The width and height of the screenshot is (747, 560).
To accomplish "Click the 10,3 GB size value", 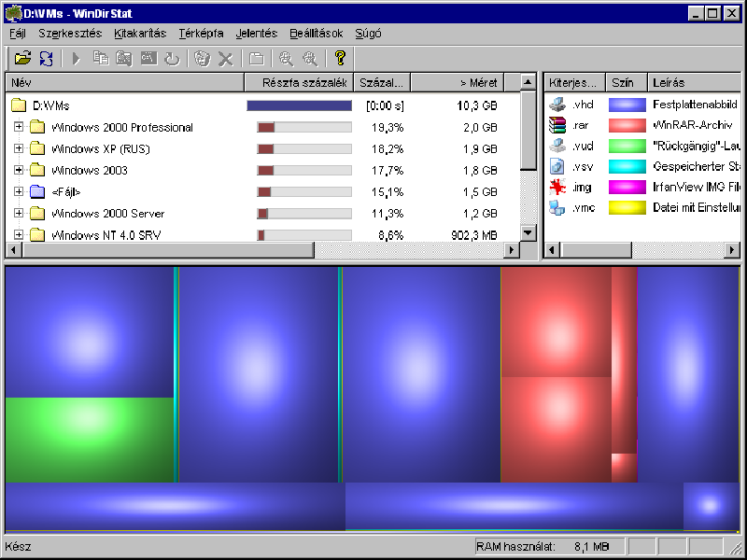I will point(477,105).
